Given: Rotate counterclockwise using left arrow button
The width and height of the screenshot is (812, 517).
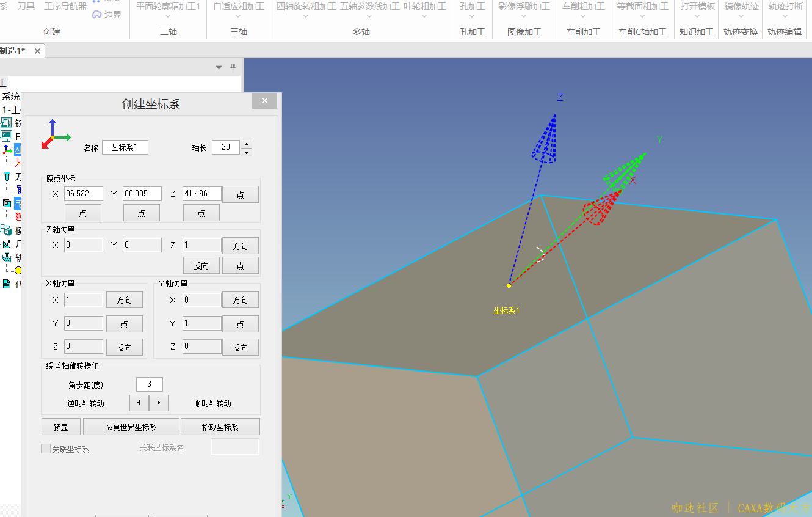Looking at the screenshot, I should point(139,403).
